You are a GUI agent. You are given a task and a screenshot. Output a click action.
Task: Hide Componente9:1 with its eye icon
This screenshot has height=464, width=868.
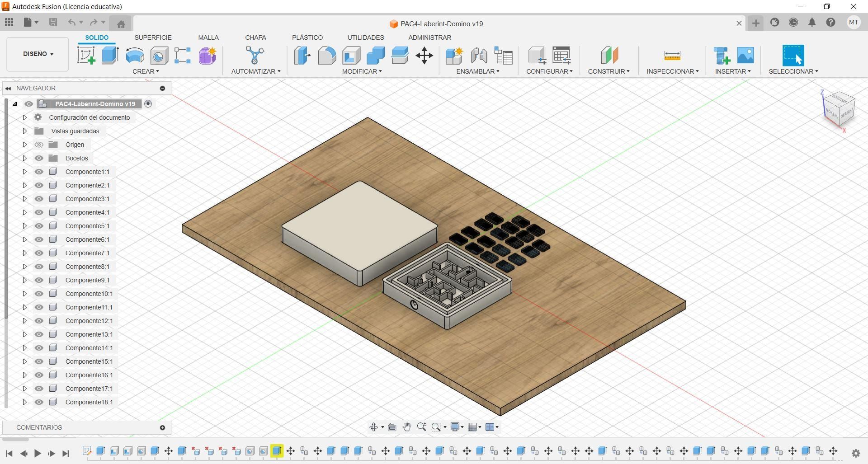click(x=39, y=280)
